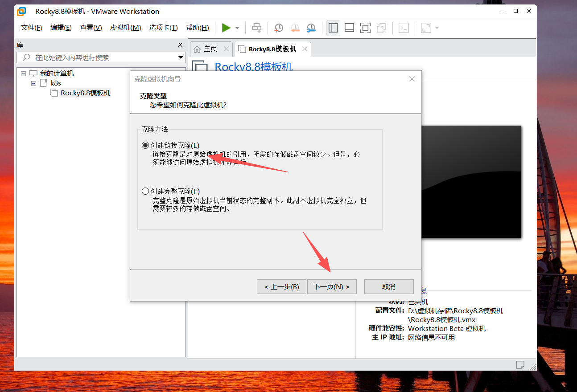Open the stretch display dropdown arrow
The image size is (577, 392).
(x=437, y=28)
